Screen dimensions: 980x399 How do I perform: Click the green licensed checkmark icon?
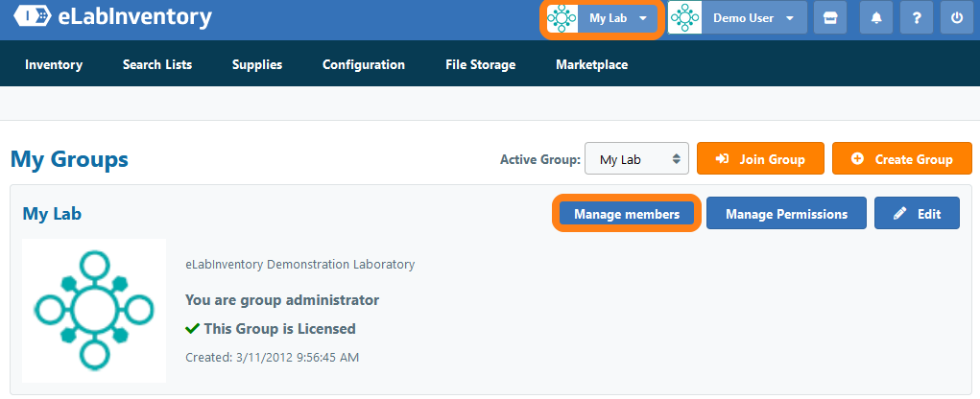pos(193,329)
